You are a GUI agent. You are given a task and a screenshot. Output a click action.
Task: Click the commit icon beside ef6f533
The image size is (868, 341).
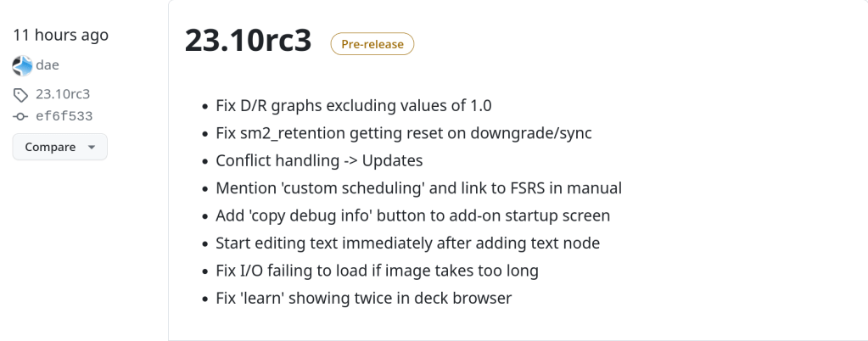[x=21, y=116]
